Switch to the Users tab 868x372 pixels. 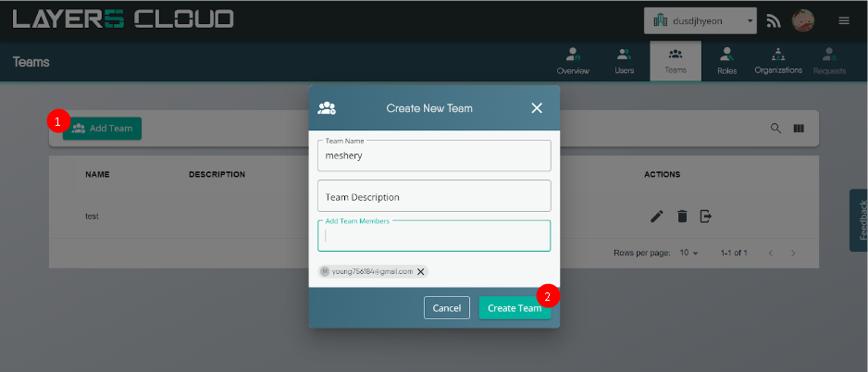click(x=625, y=61)
